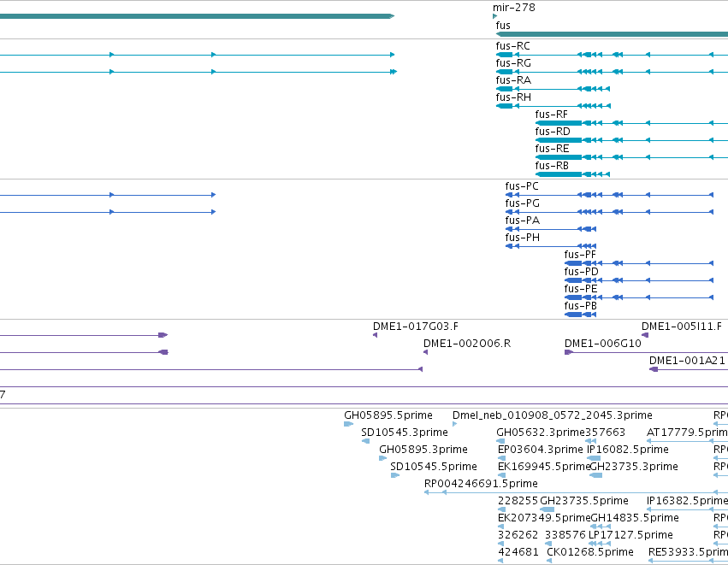The width and height of the screenshot is (728, 565).
Task: Click the thick teal fus gene bar
Action: pyautogui.click(x=612, y=34)
